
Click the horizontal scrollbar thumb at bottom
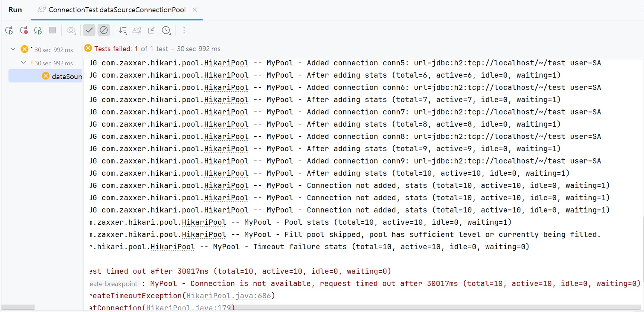click(x=18, y=308)
